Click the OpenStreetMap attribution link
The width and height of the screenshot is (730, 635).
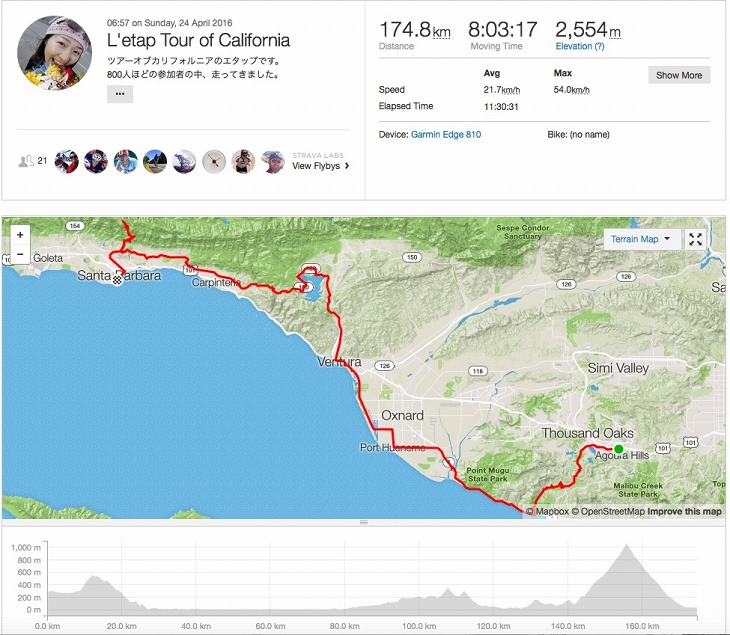pos(608,511)
